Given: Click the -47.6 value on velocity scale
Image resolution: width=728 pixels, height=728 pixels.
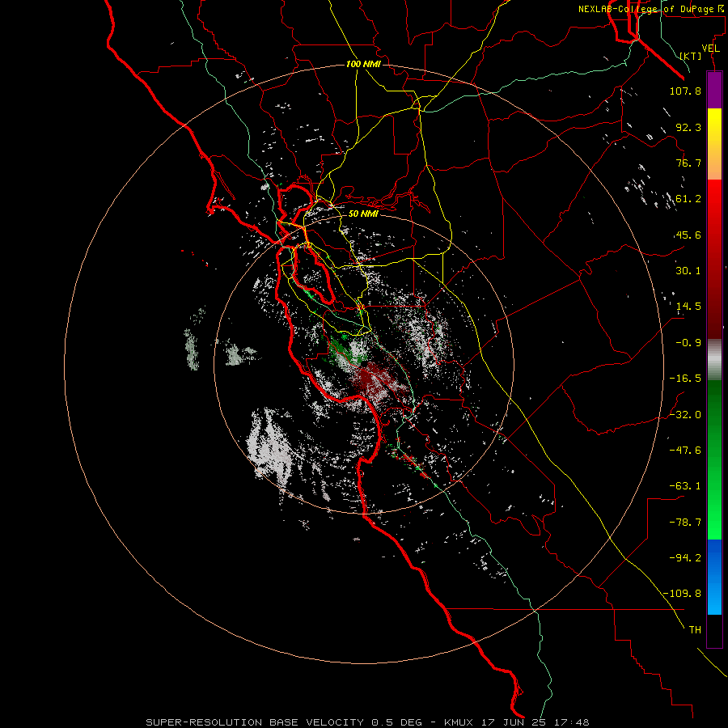Looking at the screenshot, I should click(x=685, y=451).
